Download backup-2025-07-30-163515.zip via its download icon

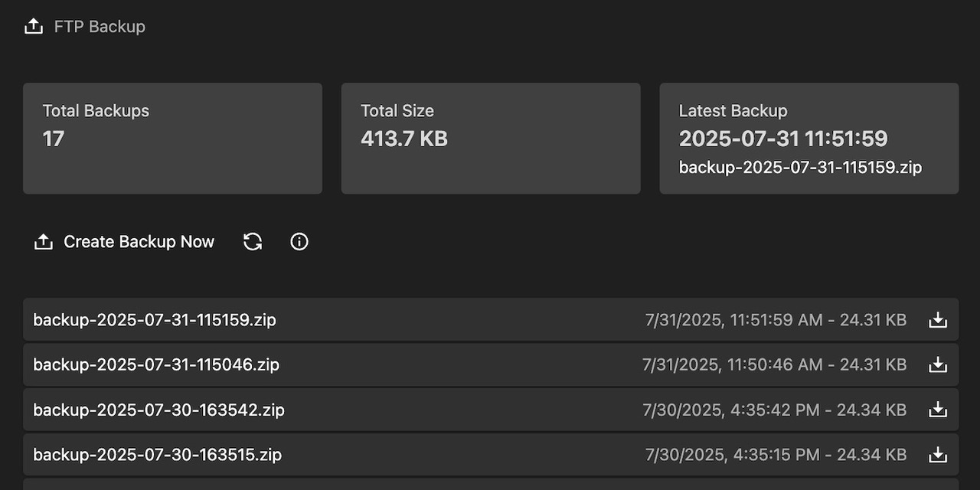(x=938, y=454)
